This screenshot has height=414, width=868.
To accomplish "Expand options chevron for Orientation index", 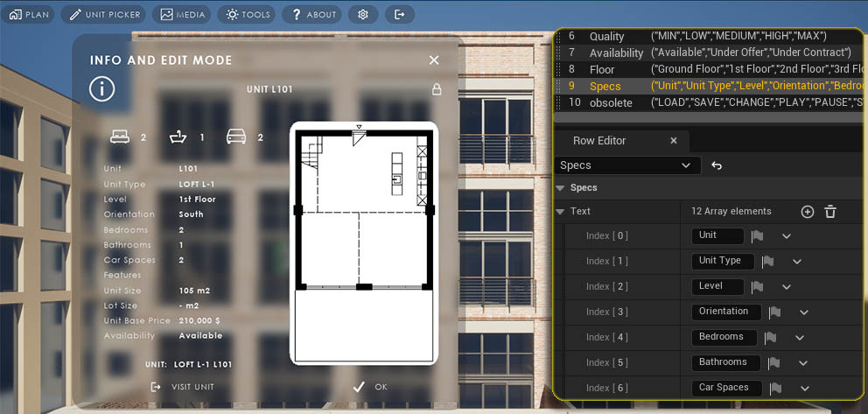I will coord(803,312).
